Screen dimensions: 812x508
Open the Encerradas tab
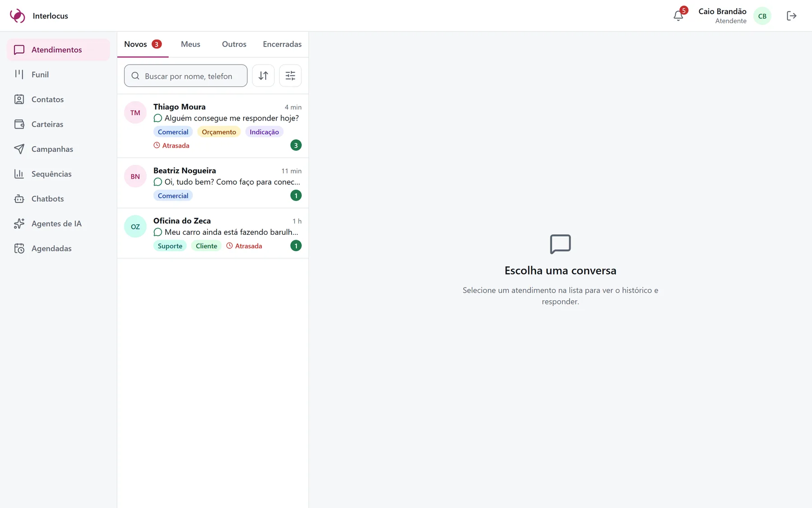point(282,44)
